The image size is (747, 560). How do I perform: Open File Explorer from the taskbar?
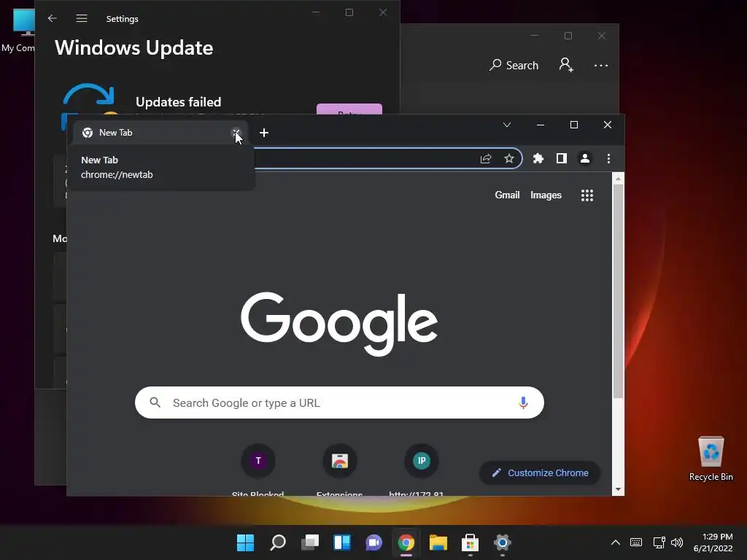(438, 542)
